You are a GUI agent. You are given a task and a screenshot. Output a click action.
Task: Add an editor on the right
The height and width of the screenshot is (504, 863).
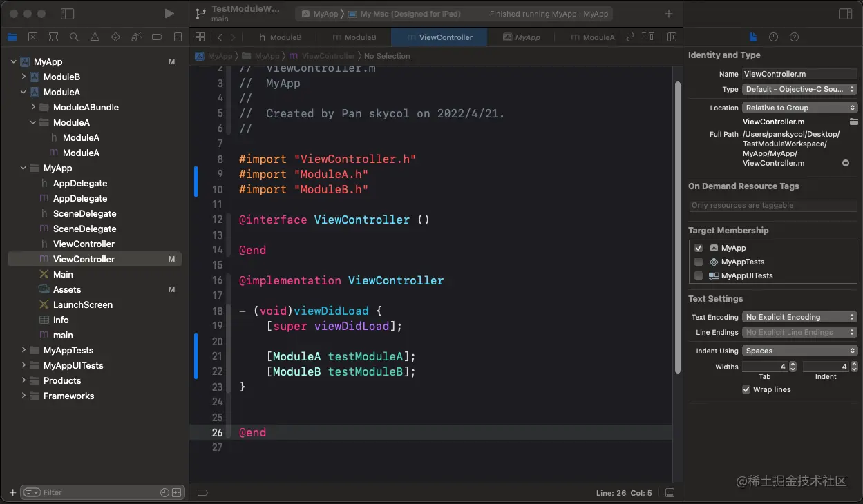click(x=672, y=37)
